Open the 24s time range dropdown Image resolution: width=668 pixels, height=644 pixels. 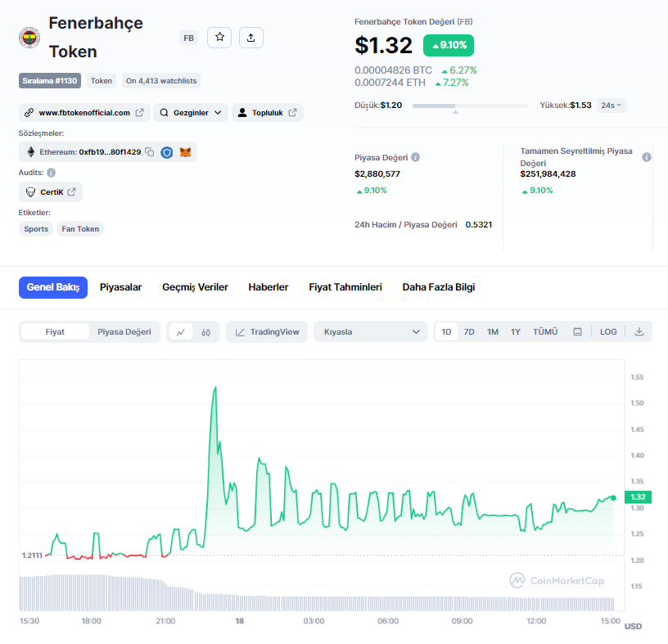[612, 105]
